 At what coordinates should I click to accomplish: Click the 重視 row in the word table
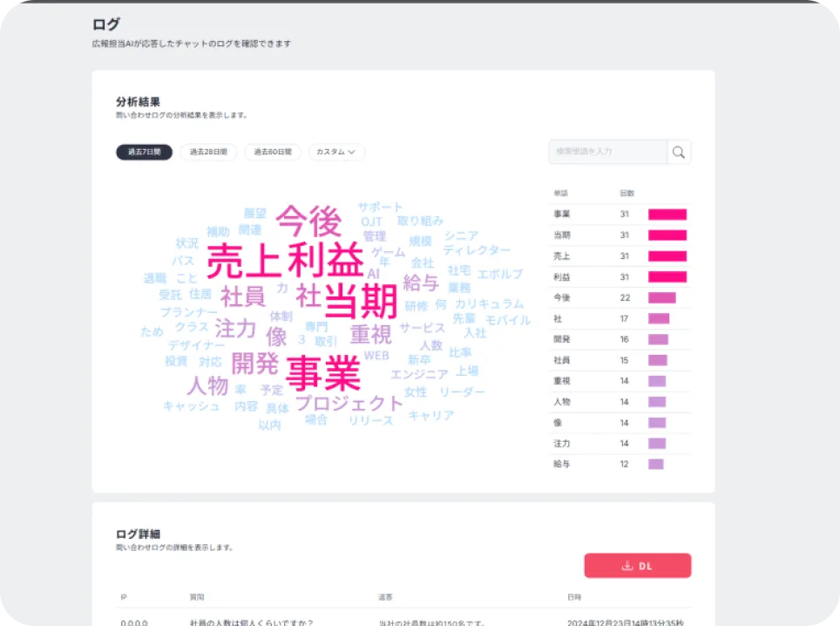tap(562, 381)
